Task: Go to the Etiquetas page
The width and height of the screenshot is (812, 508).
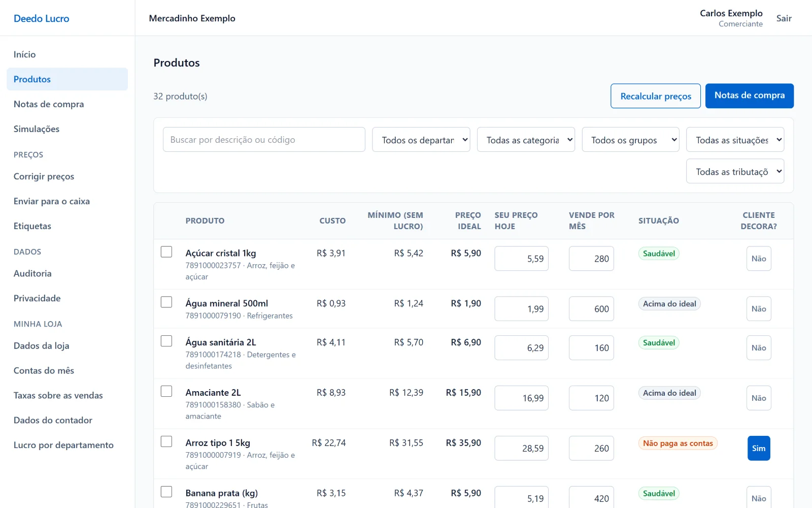Action: coord(67,226)
